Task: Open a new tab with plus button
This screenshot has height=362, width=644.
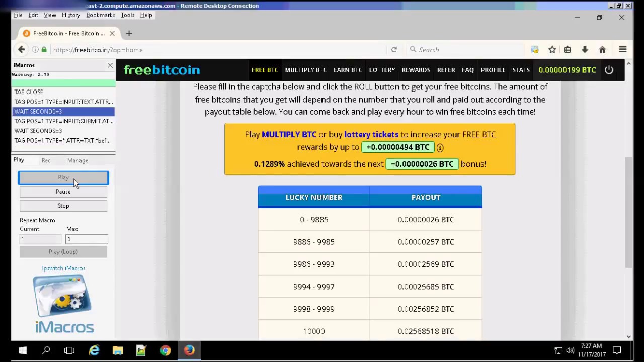Action: pos(129,33)
